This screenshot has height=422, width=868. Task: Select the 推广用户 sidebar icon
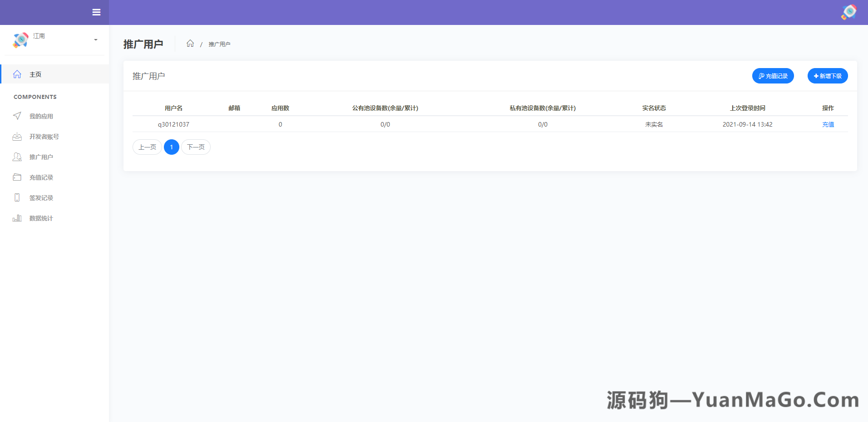pos(17,157)
